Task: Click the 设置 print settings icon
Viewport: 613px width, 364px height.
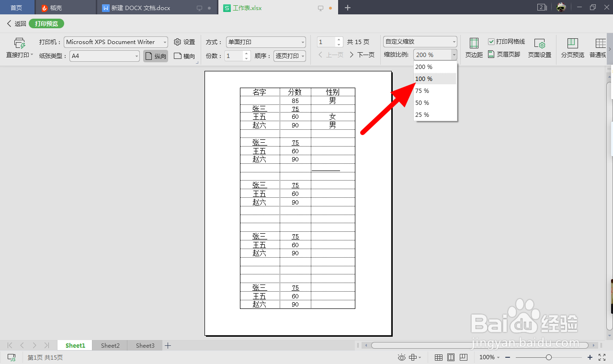Action: pos(184,42)
